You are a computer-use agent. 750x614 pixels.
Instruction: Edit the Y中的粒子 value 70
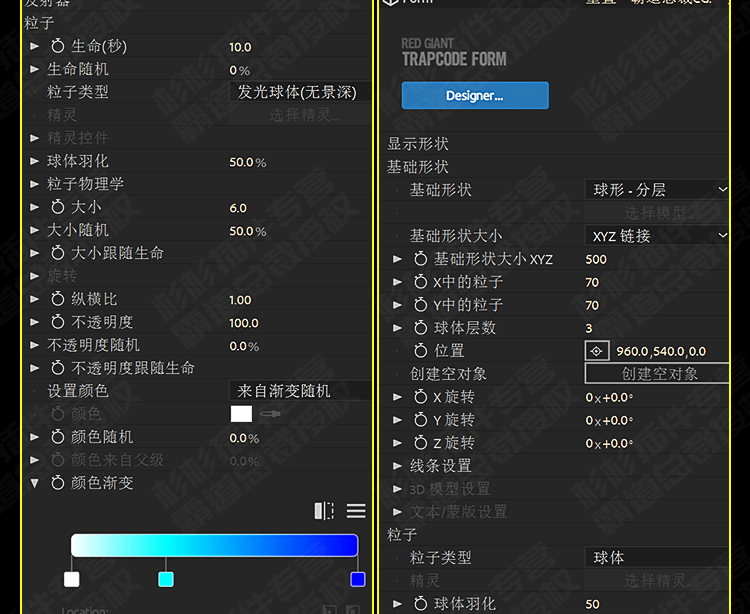(x=592, y=305)
